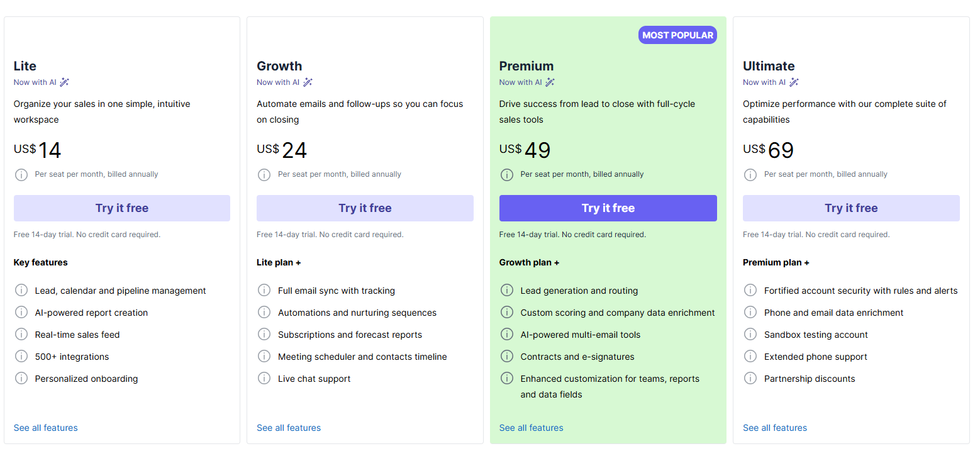Click info icon beside Full email sync
The image size is (980, 451).
[x=264, y=291]
